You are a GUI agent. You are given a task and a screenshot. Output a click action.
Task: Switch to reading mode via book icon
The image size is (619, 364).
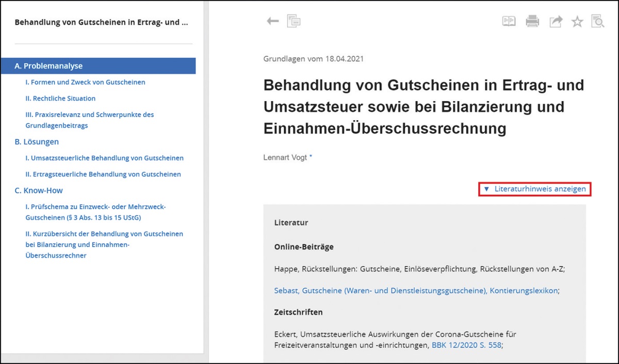click(x=509, y=21)
